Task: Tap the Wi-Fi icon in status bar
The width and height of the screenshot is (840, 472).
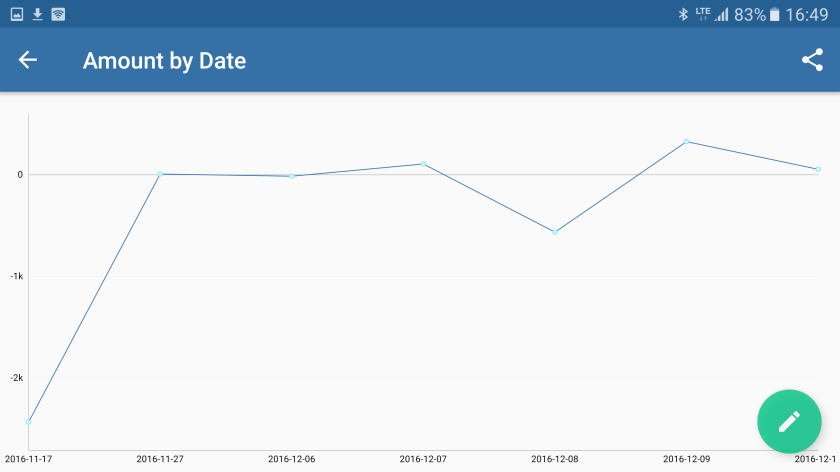Action: pyautogui.click(x=59, y=14)
